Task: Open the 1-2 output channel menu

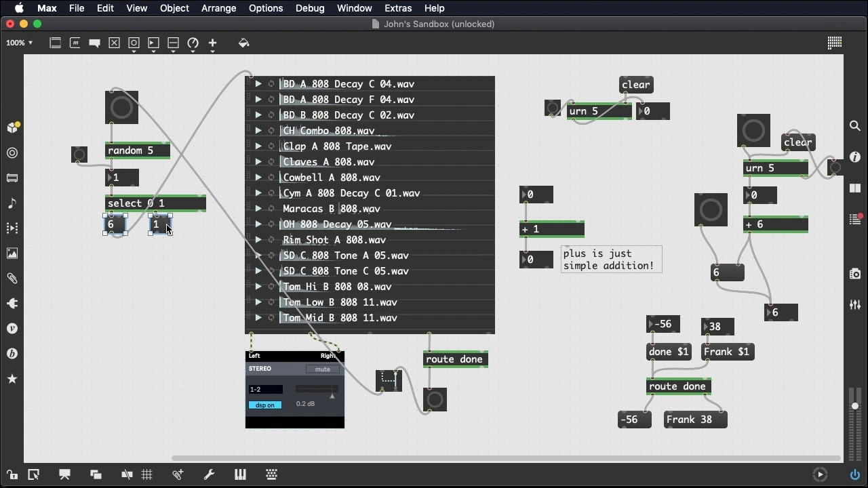Action: (x=266, y=389)
